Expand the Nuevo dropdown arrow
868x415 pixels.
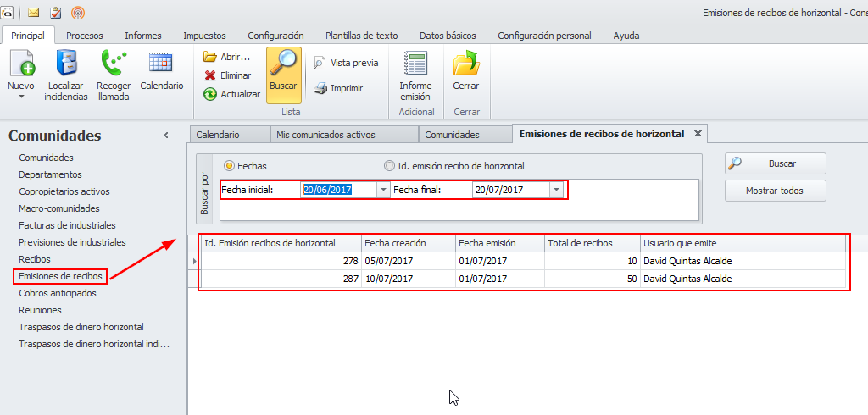(x=21, y=97)
